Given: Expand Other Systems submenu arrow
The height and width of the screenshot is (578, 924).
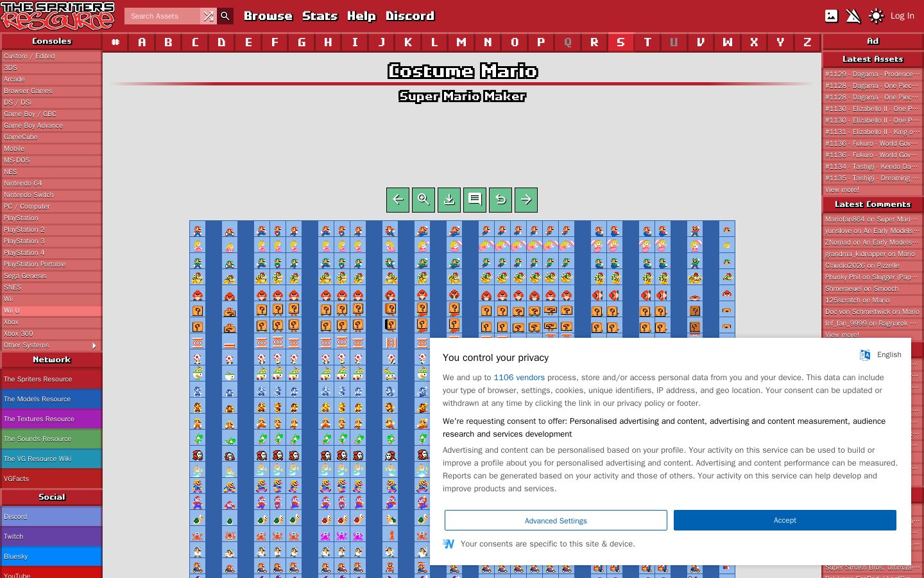Looking at the screenshot, I should point(94,346).
